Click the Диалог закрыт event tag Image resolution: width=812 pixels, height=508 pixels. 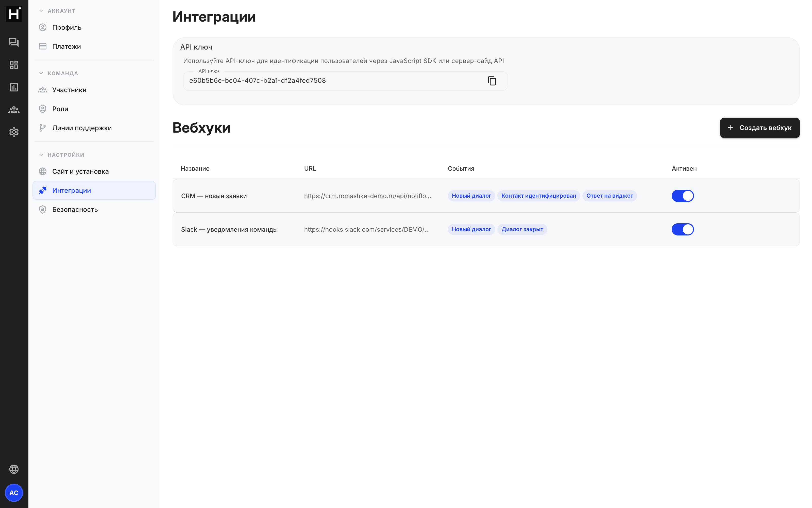[x=522, y=229]
